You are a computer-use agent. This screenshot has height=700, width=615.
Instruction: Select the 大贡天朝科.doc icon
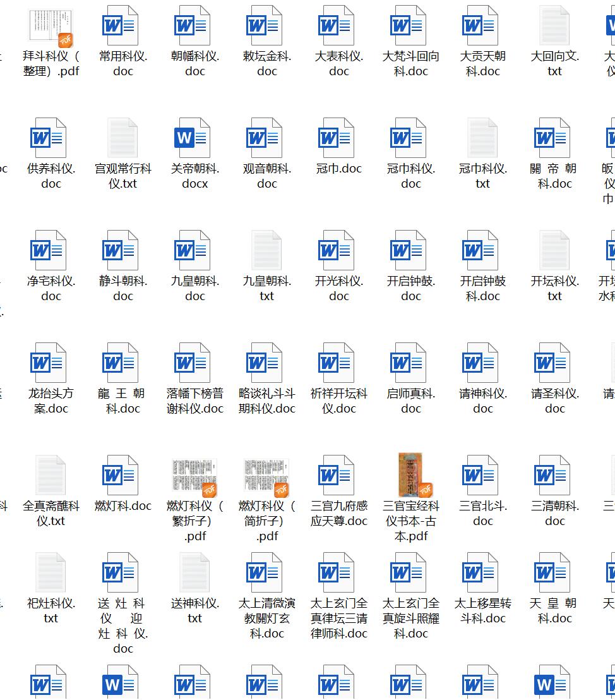481,25
